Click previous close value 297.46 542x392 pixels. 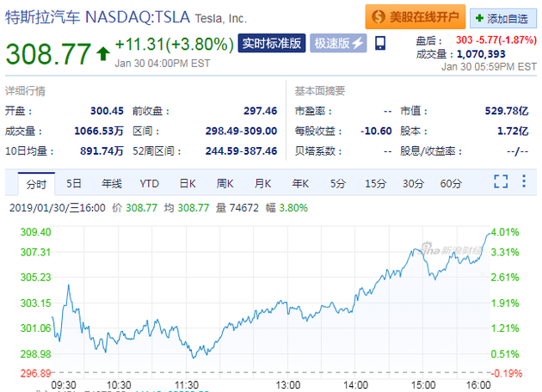pyautogui.click(x=261, y=111)
